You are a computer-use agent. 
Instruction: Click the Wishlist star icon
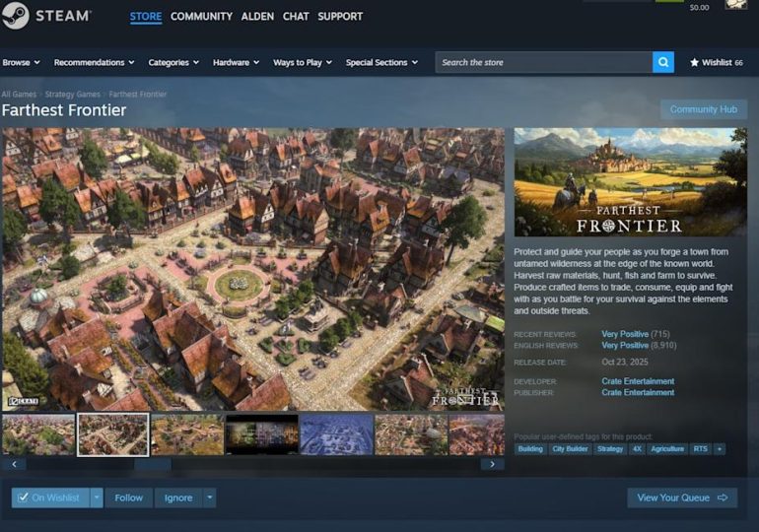click(x=694, y=62)
